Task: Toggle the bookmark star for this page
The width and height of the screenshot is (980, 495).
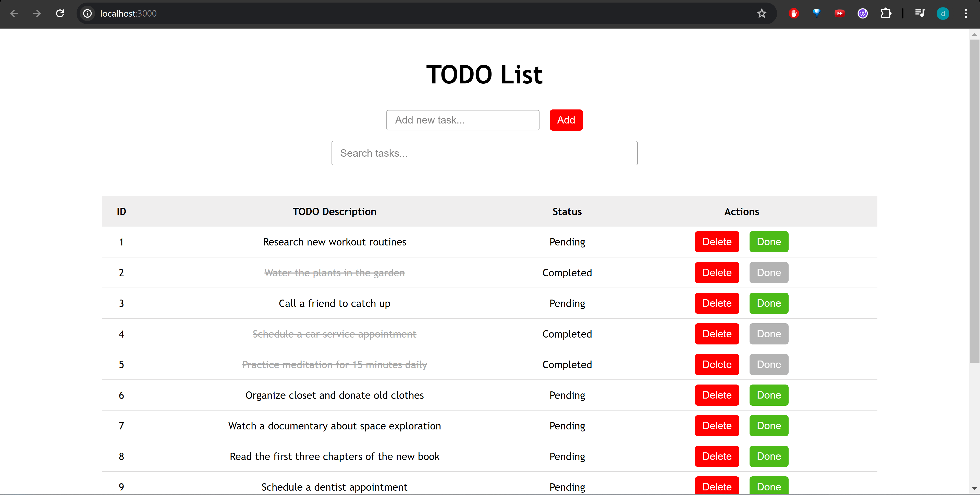Action: coord(762,13)
